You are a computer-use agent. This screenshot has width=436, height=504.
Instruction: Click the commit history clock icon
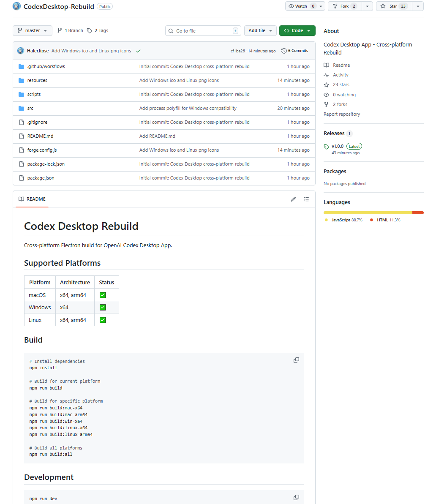(x=284, y=51)
